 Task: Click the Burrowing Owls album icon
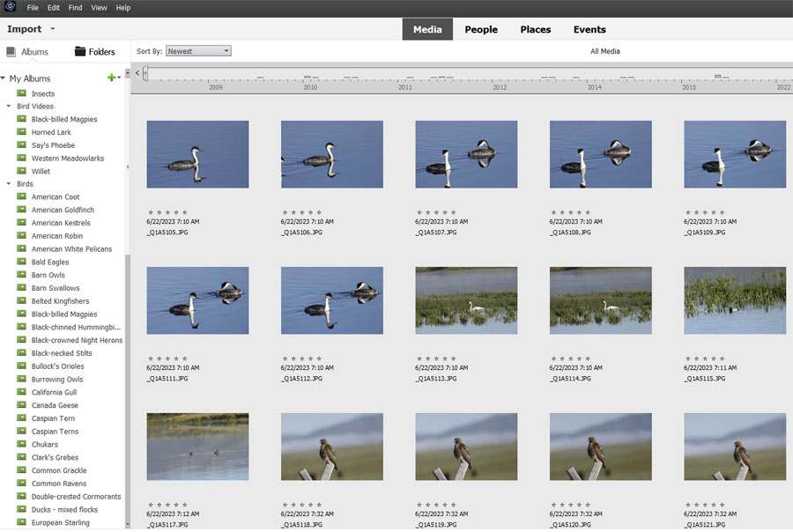(x=22, y=380)
